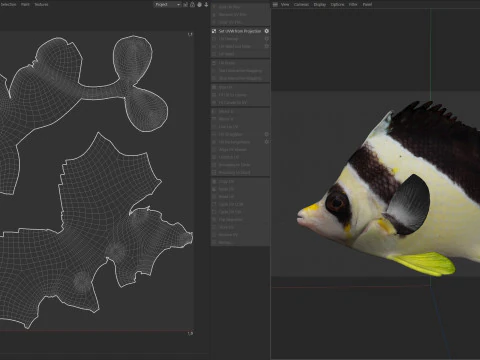The width and height of the screenshot is (480, 360).
Task: Expand the Project dropdown
Action: [167, 4]
